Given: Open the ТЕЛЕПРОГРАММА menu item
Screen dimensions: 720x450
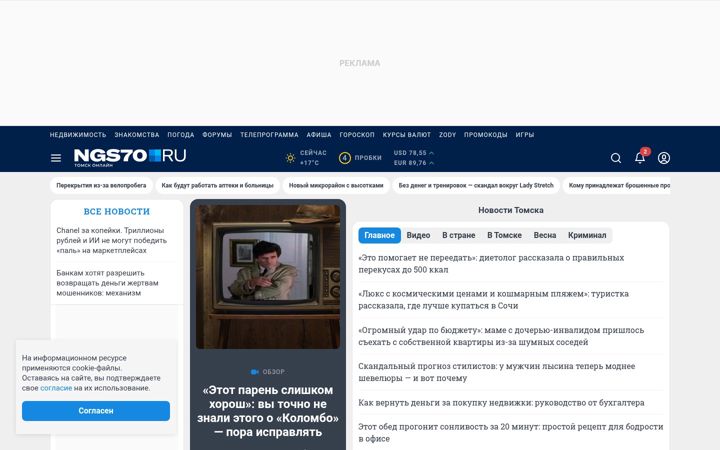Looking at the screenshot, I should [269, 135].
